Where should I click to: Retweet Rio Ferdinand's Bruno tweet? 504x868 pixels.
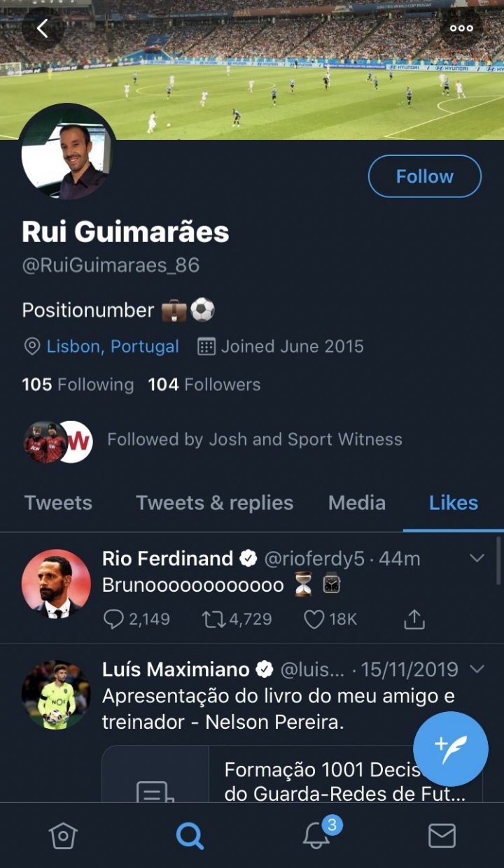[x=211, y=619]
